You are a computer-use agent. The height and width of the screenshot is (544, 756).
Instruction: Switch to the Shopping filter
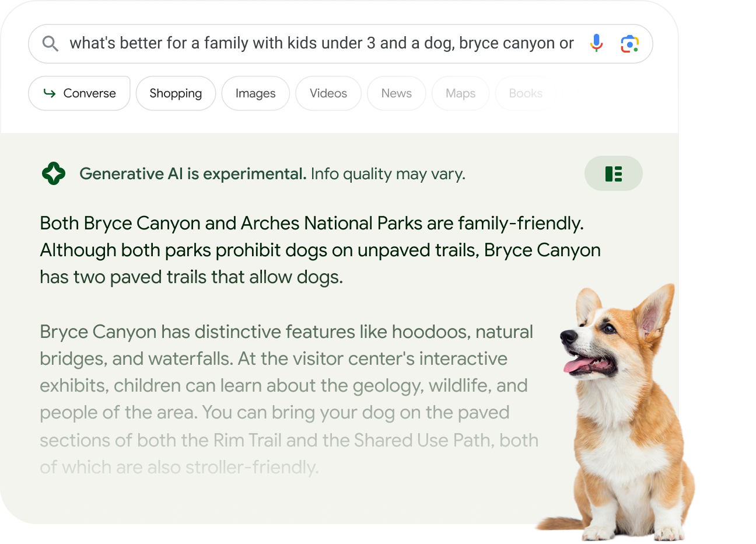pos(176,93)
